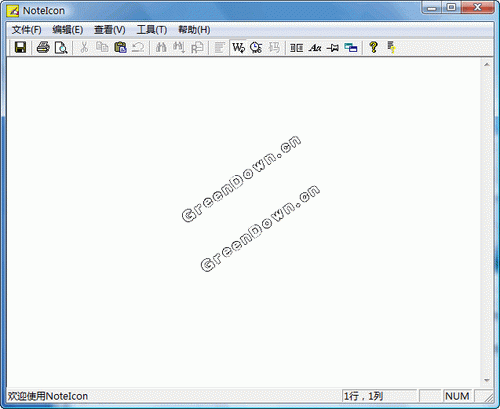Open the 编辑(E) menu
Image resolution: width=500 pixels, height=409 pixels.
click(68, 30)
